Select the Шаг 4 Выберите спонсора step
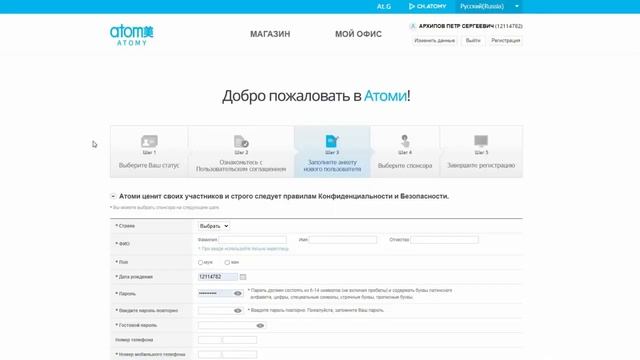Viewport: 640px width, 360px height. tap(405, 152)
